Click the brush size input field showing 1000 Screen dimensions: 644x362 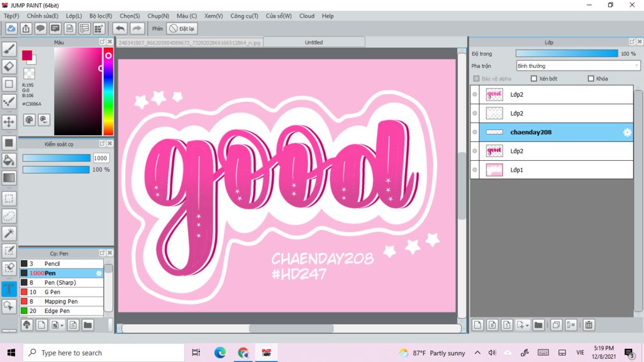tap(101, 158)
